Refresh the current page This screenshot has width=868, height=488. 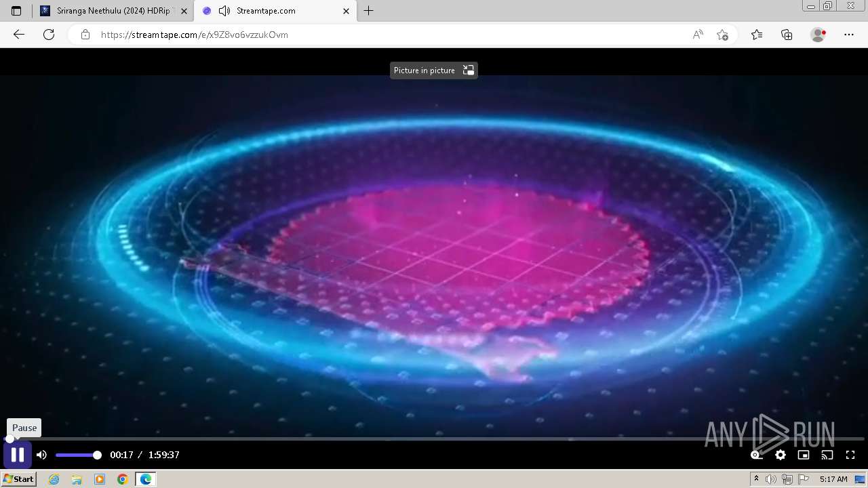(49, 35)
